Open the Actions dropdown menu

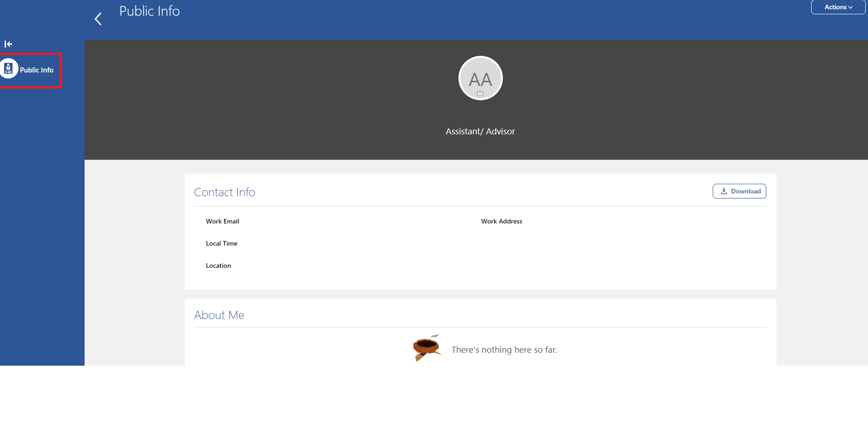(837, 7)
